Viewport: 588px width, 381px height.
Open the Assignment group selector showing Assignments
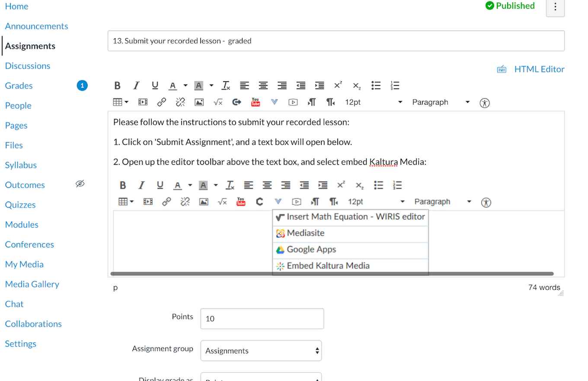261,350
